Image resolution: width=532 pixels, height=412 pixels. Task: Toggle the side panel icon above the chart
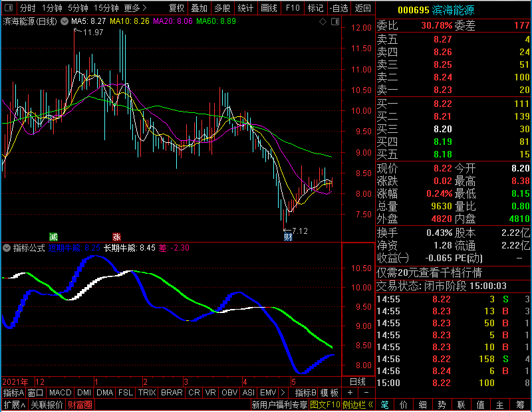[x=335, y=22]
